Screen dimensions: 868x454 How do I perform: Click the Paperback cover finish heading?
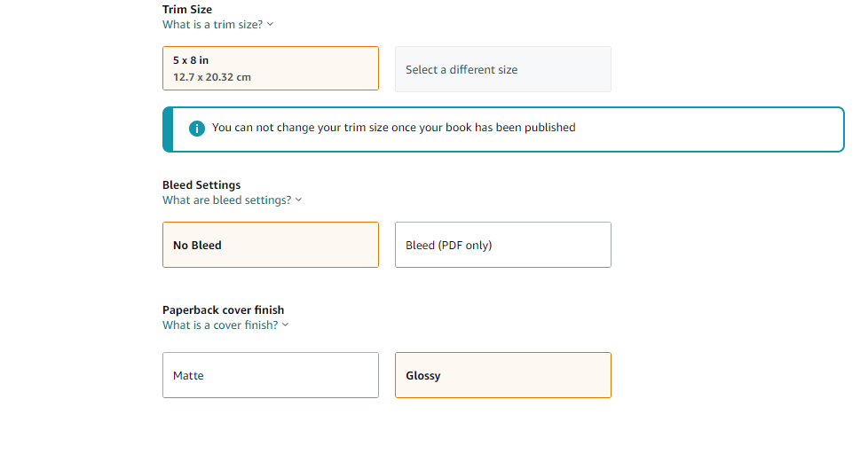point(223,309)
